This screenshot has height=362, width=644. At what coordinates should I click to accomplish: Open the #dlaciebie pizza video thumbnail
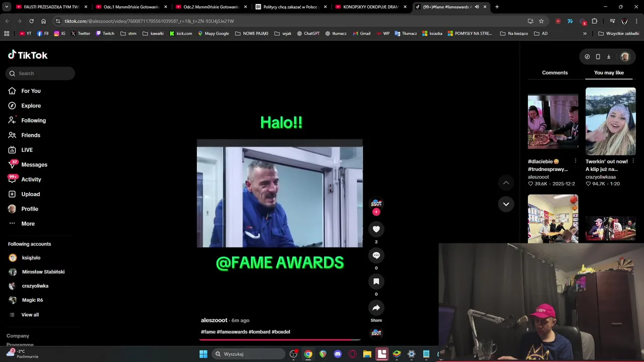[553, 121]
